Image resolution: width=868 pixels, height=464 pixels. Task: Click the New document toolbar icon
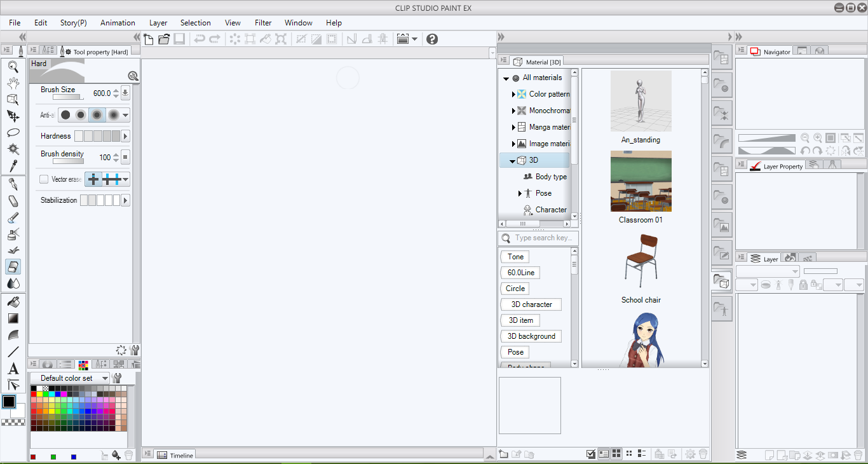pos(149,39)
